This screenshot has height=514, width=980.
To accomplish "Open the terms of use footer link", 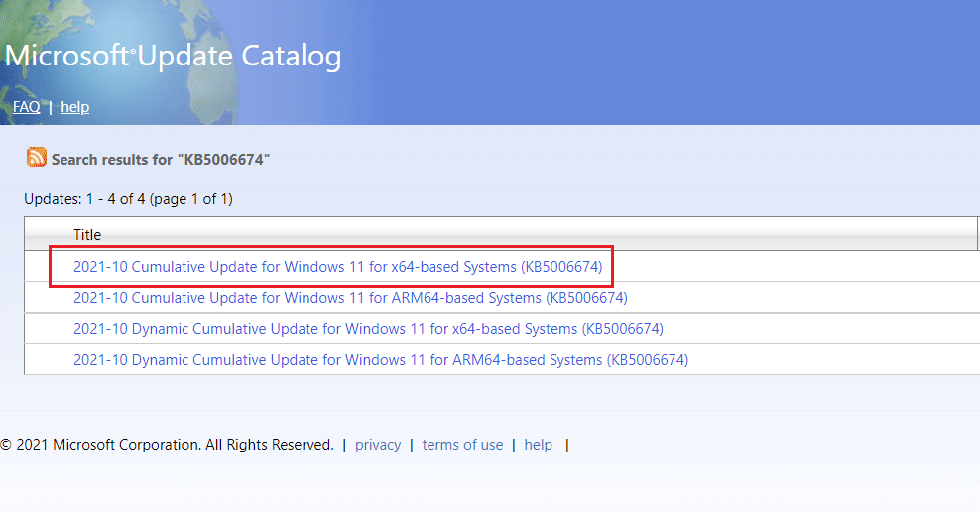I will (462, 445).
